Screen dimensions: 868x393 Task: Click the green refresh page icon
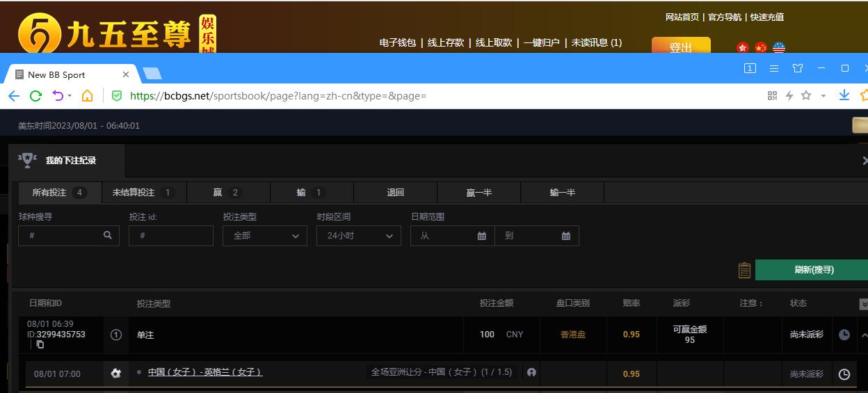click(x=35, y=95)
